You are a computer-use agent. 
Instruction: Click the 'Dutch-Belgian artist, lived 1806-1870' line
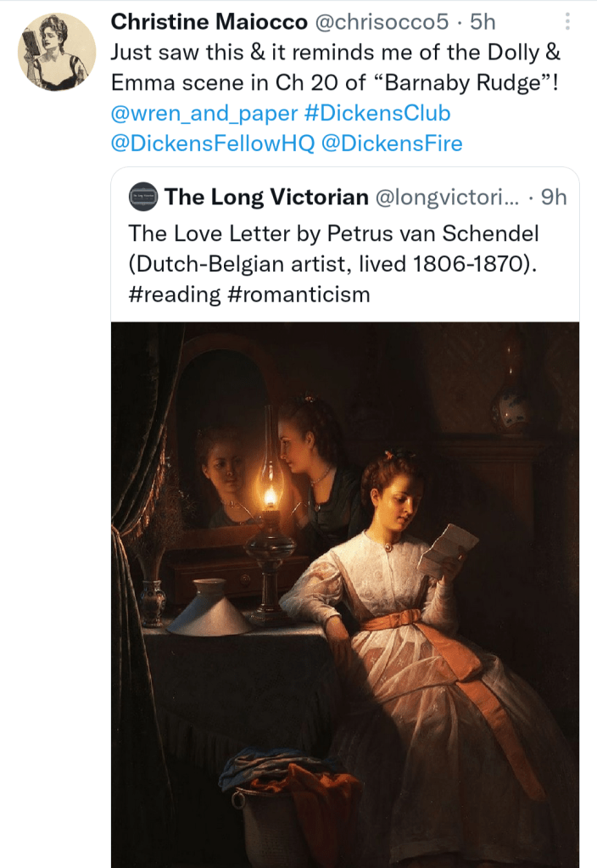333,264
